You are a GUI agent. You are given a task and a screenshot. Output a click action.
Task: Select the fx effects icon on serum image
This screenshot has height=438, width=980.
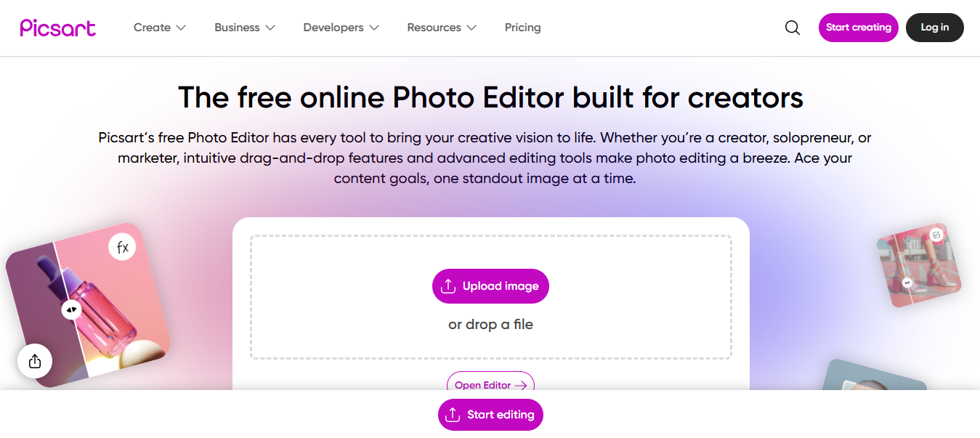[x=121, y=247]
